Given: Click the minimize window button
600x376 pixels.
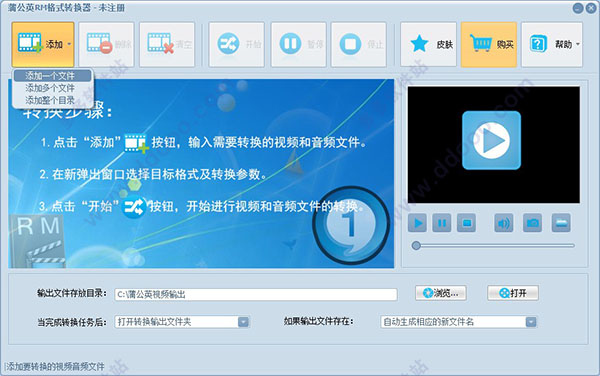Looking at the screenshot, I should 578,8.
